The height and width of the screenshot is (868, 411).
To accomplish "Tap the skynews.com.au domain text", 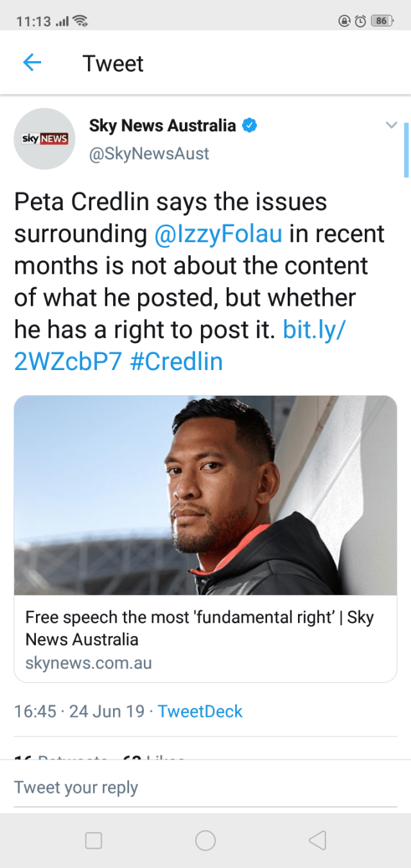I will 89,663.
